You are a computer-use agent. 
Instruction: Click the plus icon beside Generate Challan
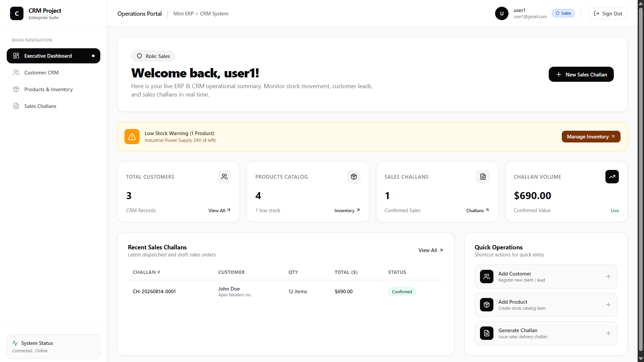608,333
